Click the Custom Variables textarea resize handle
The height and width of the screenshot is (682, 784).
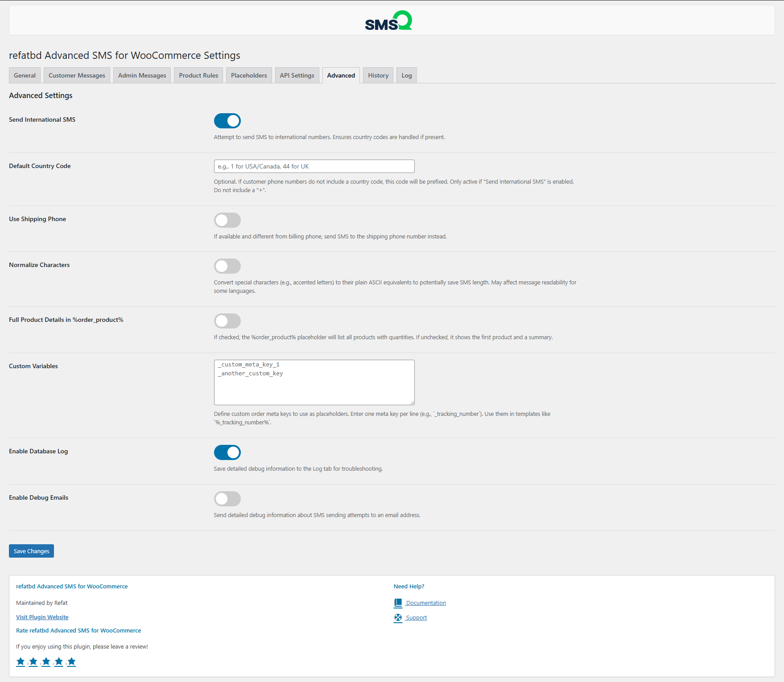[412, 403]
